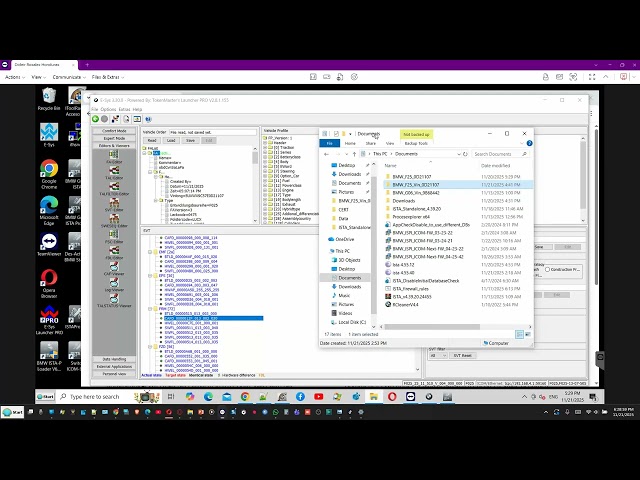
Task: Click the Load button in Vehicle Order
Action: click(x=171, y=140)
